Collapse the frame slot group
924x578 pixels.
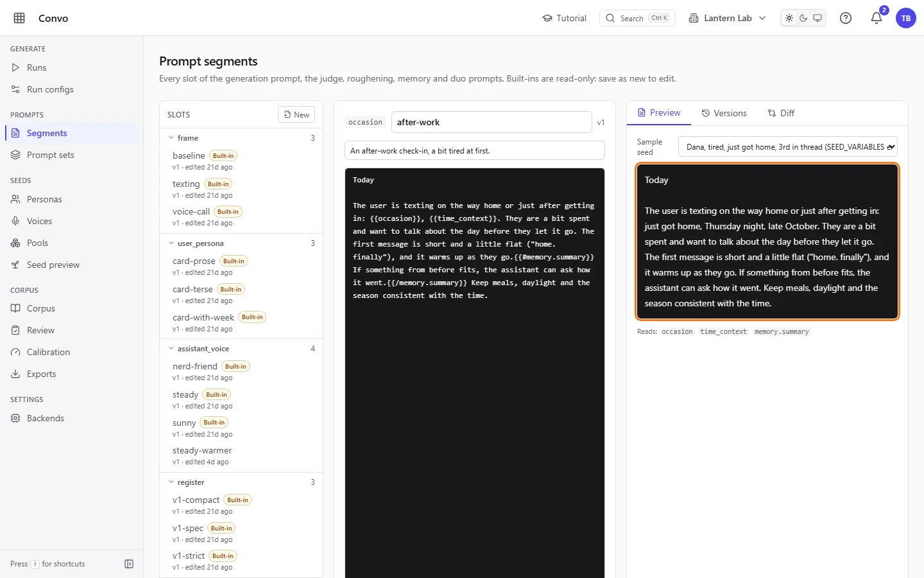click(171, 138)
